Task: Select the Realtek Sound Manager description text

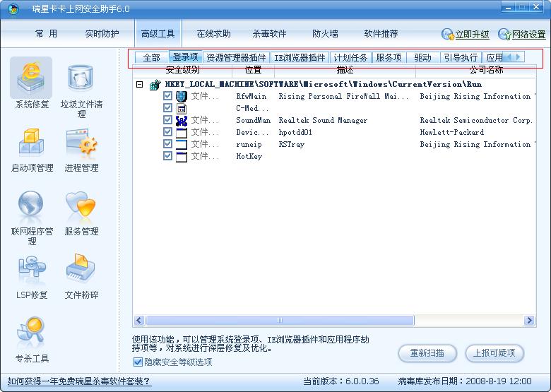Action: (x=323, y=121)
